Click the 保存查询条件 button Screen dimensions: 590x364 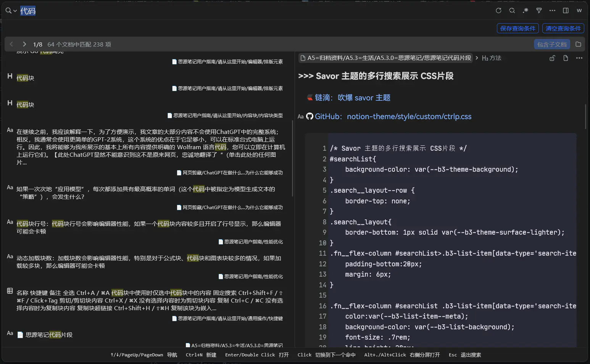[517, 28]
